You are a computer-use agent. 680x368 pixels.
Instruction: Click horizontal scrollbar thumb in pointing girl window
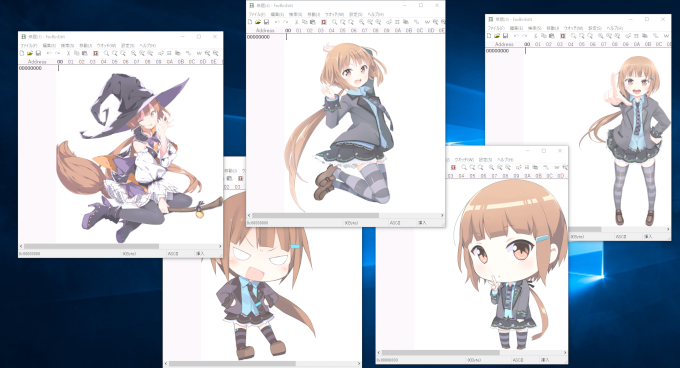click(585, 229)
